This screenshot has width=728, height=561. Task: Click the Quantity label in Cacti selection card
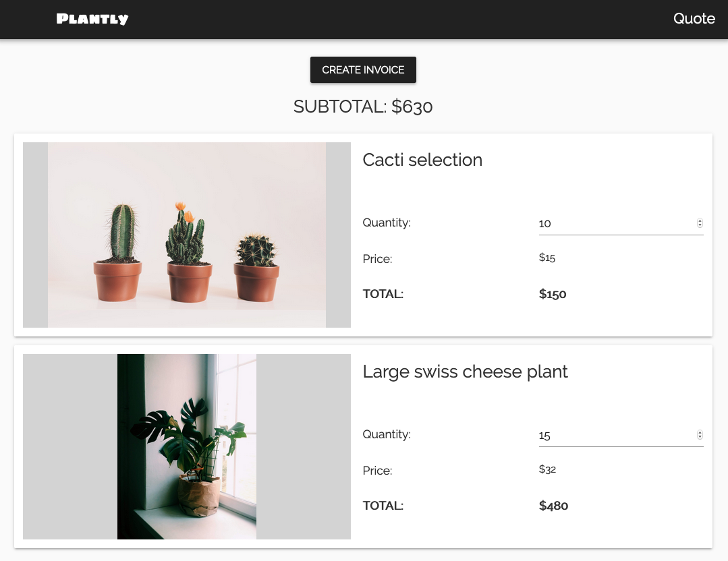(387, 223)
